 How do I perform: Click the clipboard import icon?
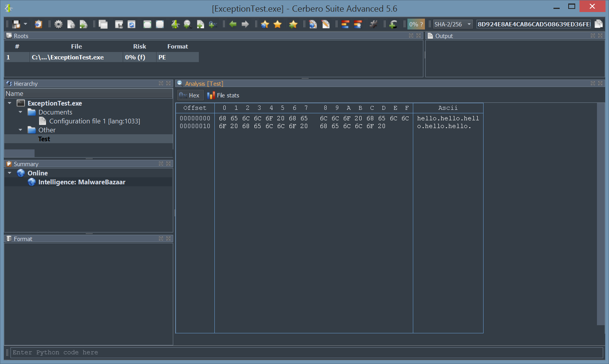click(x=38, y=24)
